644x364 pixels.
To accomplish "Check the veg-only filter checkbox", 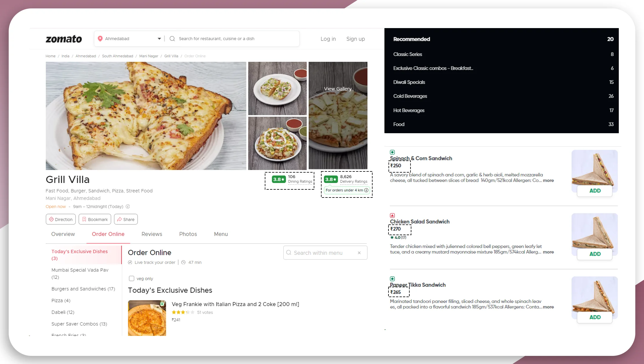I will click(x=131, y=278).
